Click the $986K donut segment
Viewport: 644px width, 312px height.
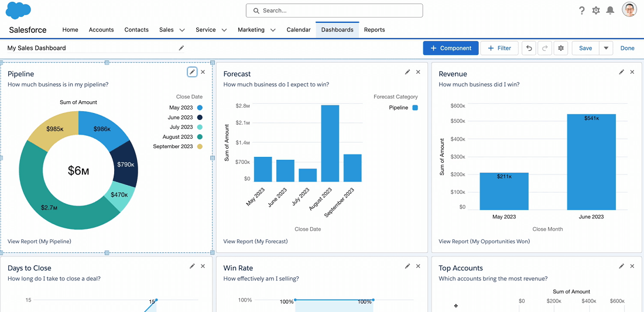[x=101, y=128]
